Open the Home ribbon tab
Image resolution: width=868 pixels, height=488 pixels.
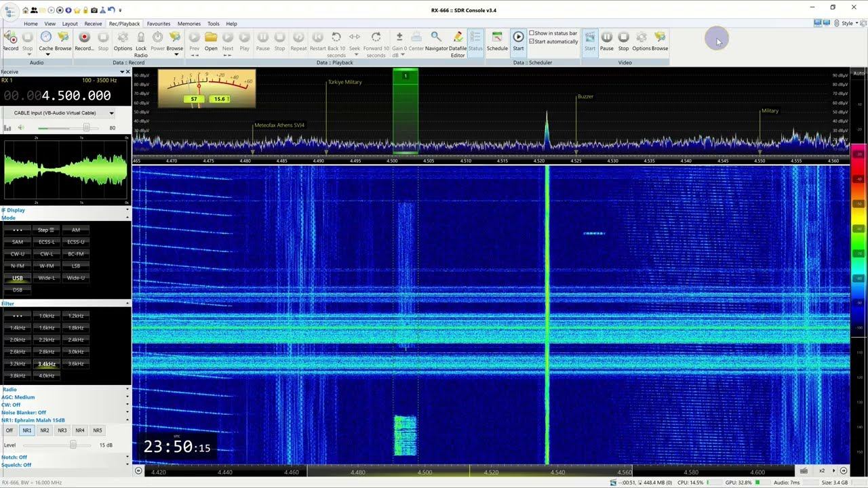[31, 24]
